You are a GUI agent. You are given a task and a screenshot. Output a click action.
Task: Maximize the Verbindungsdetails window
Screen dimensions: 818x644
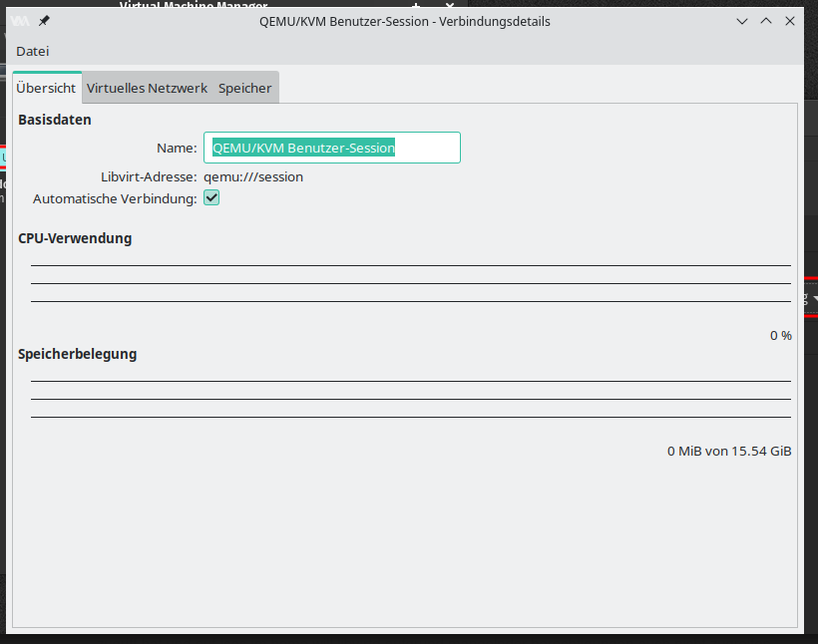click(x=766, y=21)
